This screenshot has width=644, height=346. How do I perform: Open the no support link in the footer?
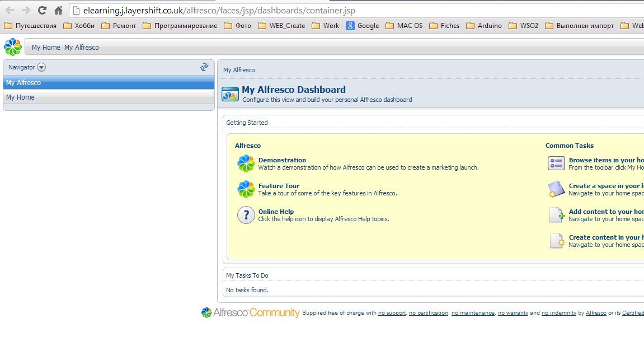(x=392, y=312)
